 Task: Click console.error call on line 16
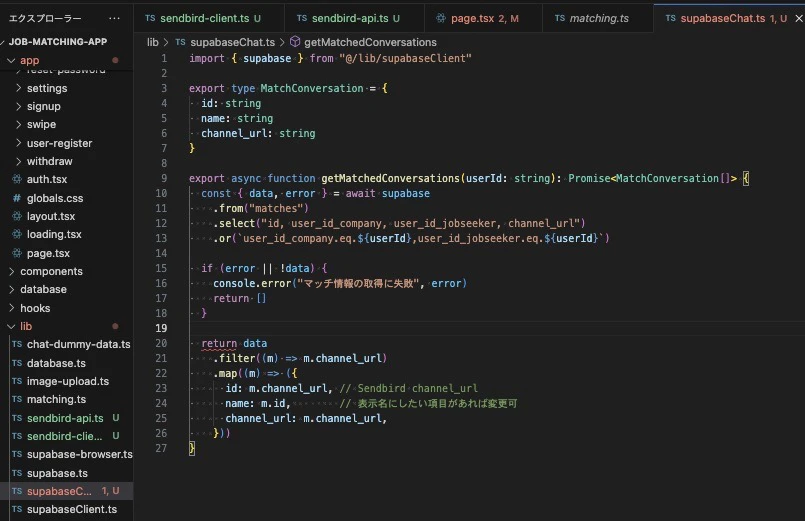click(x=252, y=283)
